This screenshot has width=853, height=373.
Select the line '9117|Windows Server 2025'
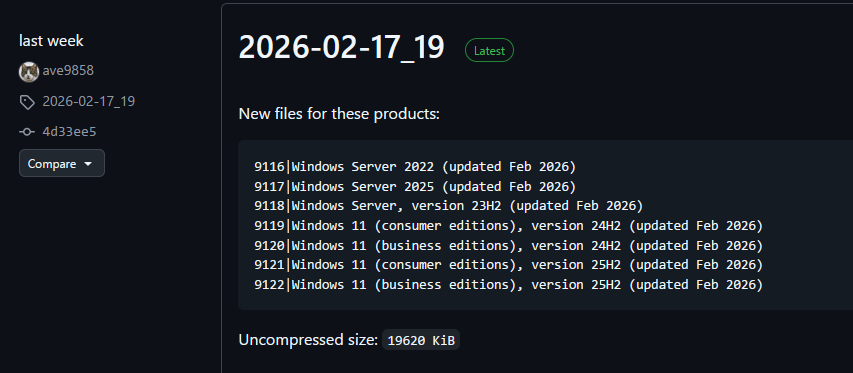pyautogui.click(x=415, y=186)
